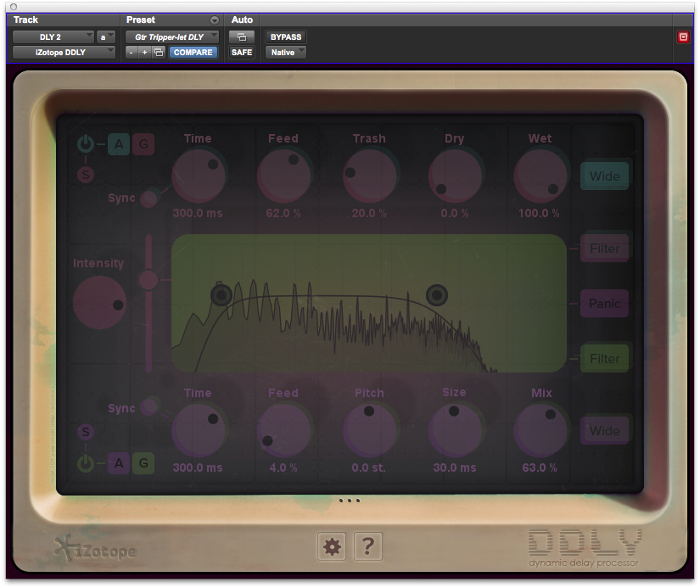Screen dimensions: 700x588
Task: Select the right filter node on the spectrum
Action: pos(437,294)
